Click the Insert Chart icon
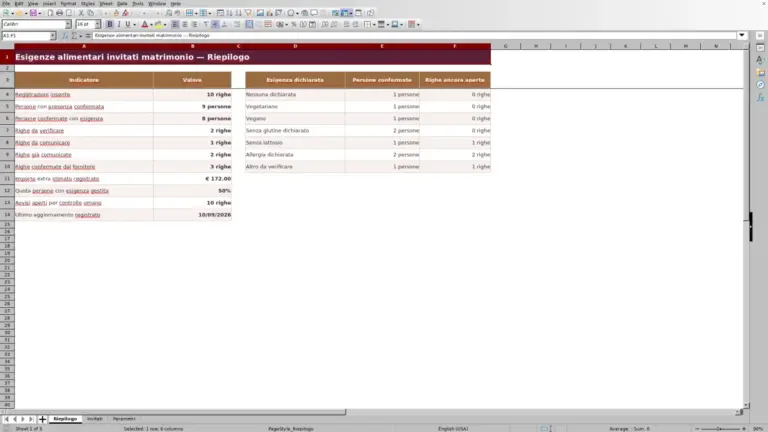 269,13
